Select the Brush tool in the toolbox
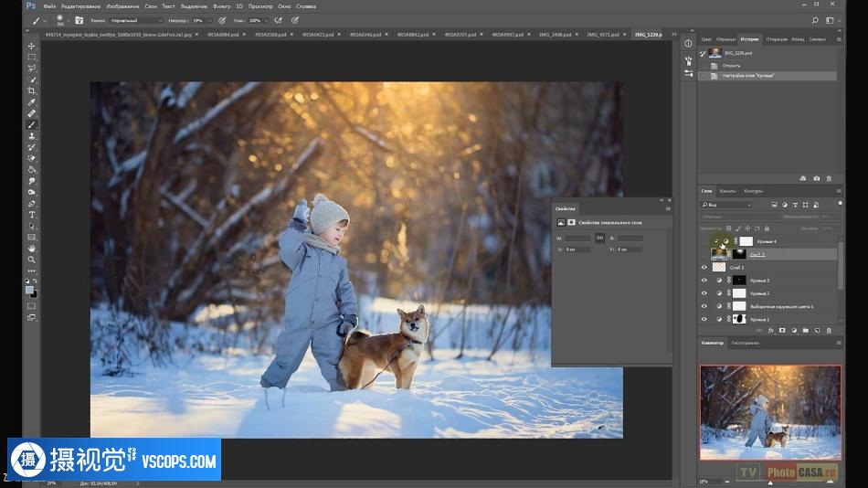This screenshot has width=868, height=488. pos(32,124)
